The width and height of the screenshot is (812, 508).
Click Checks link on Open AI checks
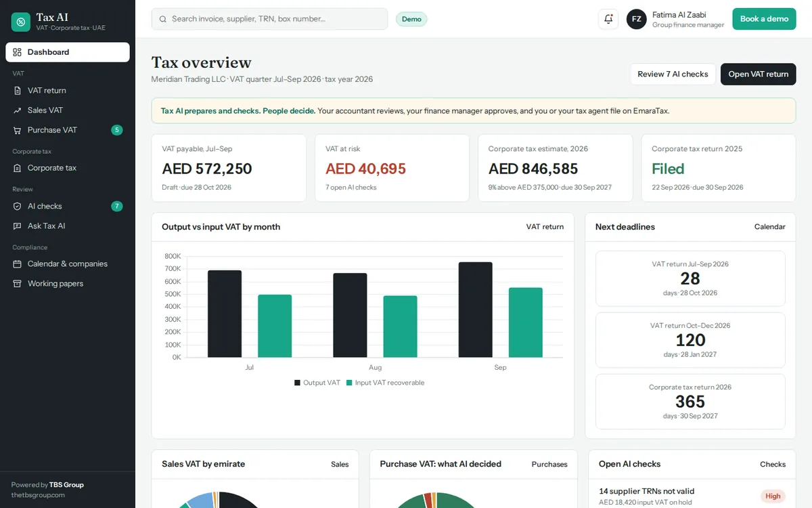[773, 464]
